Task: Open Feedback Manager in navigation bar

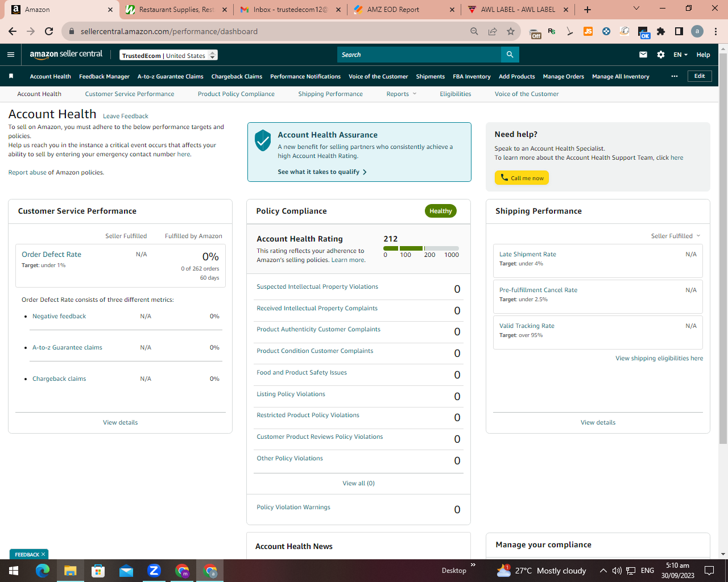Action: pos(105,76)
